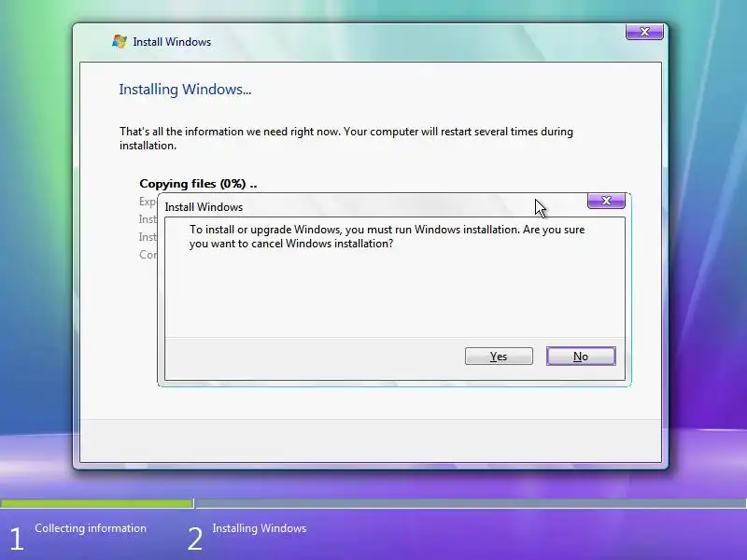Image resolution: width=747 pixels, height=560 pixels.
Task: Close the main Install Windows window
Action: tap(644, 32)
